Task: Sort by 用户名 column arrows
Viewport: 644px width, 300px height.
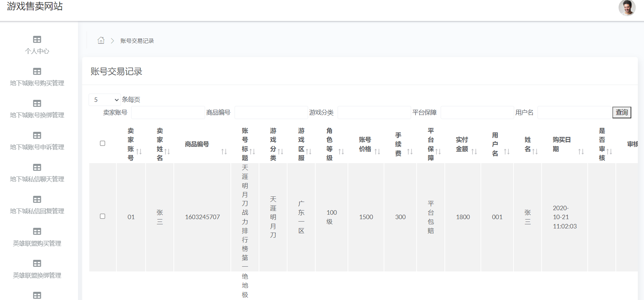Action: [507, 152]
